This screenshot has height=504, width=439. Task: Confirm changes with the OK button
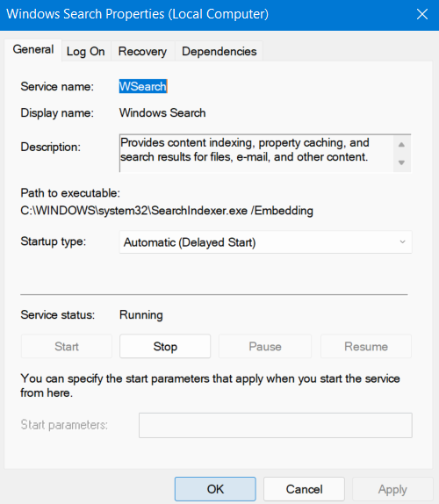coord(215,489)
